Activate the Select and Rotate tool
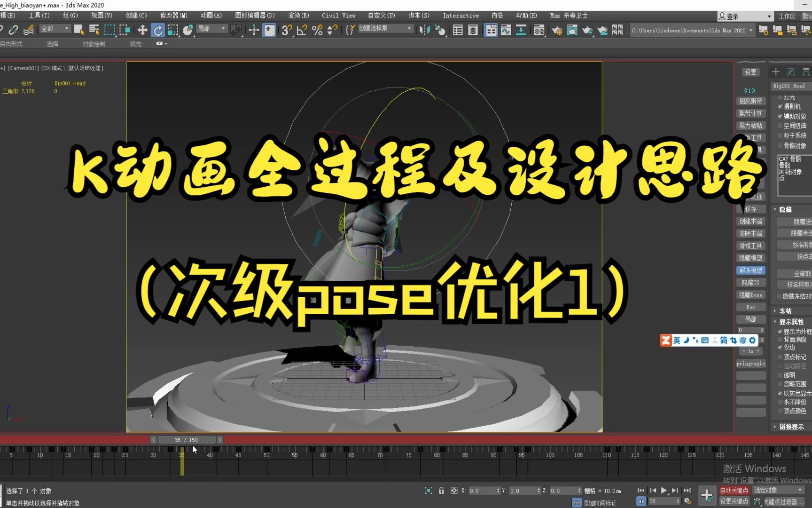 click(158, 30)
